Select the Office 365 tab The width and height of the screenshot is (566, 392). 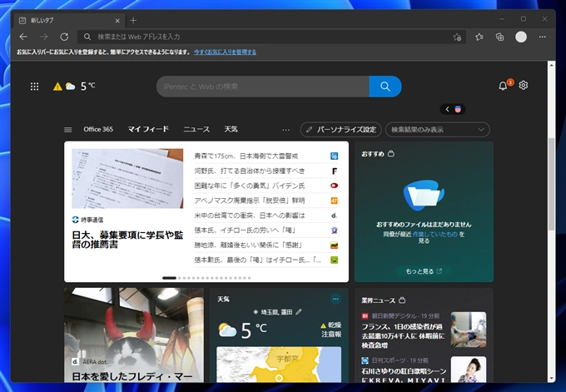click(x=98, y=130)
